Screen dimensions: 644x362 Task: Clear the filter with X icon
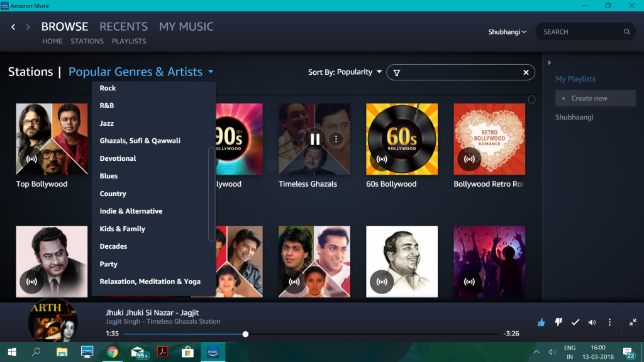(x=526, y=72)
